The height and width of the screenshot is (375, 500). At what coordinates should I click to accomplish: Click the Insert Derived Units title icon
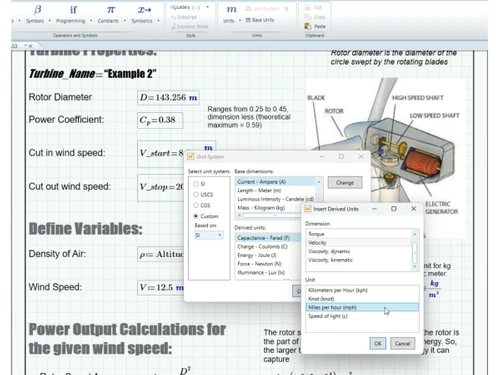pyautogui.click(x=308, y=209)
